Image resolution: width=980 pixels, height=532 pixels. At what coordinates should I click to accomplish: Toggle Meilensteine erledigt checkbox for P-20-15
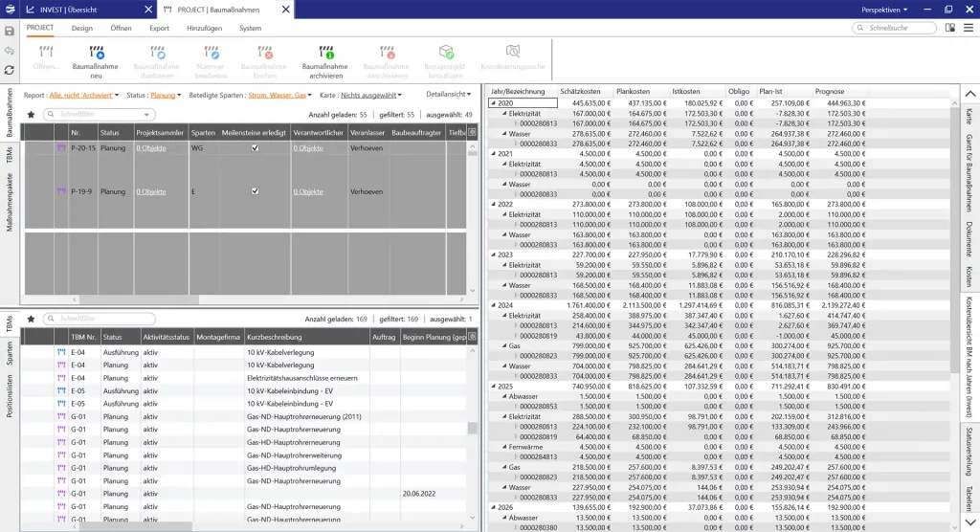(255, 148)
